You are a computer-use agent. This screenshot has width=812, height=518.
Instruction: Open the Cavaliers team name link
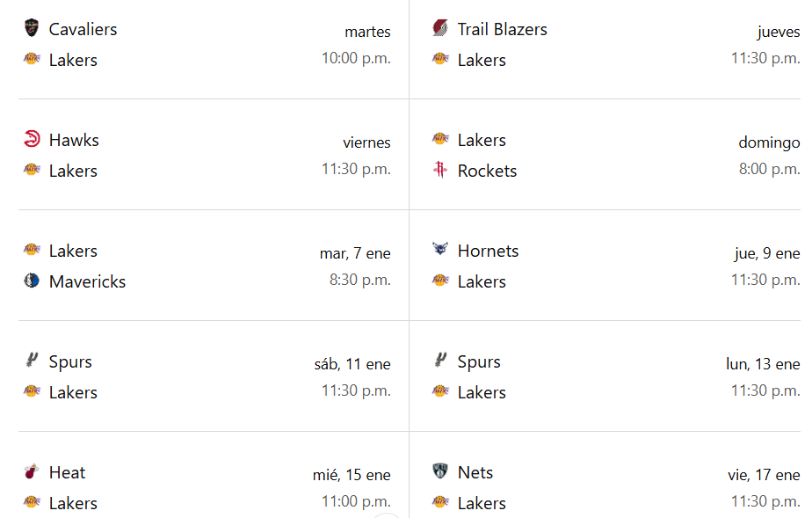point(83,30)
